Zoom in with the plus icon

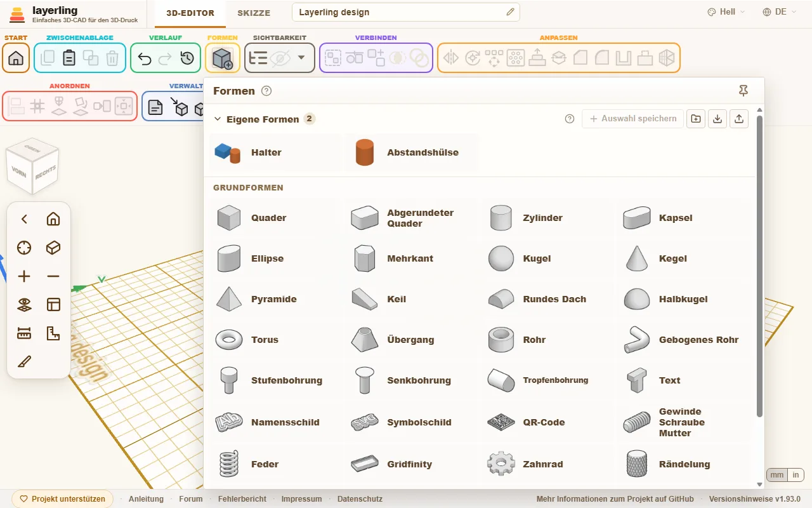click(24, 276)
